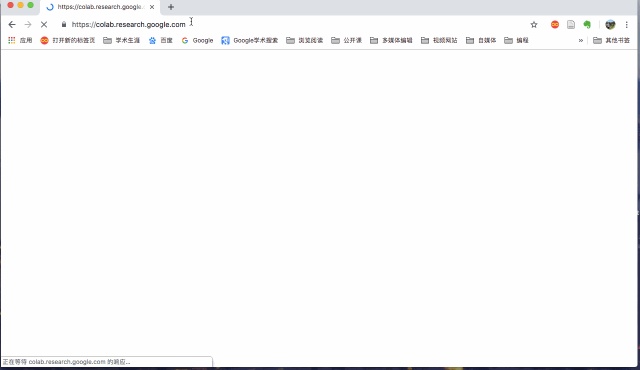
Task: Open the 视频网站 bookmark folder
Action: click(x=439, y=40)
